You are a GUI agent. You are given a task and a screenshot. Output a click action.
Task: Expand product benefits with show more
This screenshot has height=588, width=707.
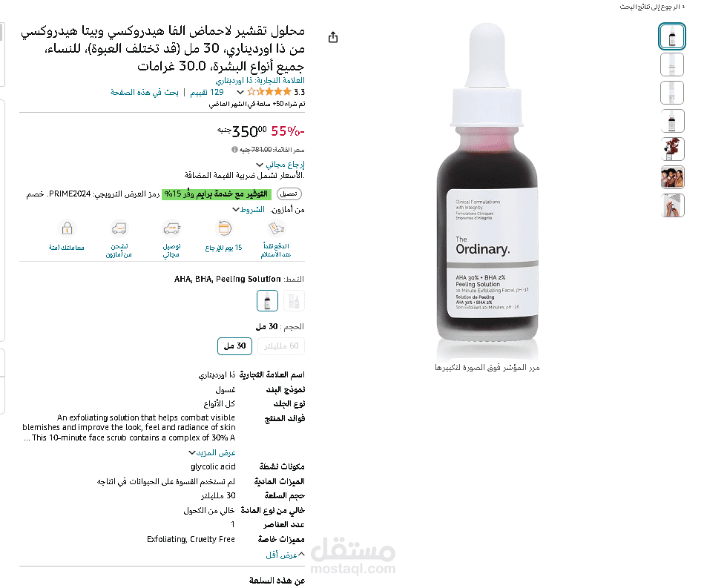(212, 452)
